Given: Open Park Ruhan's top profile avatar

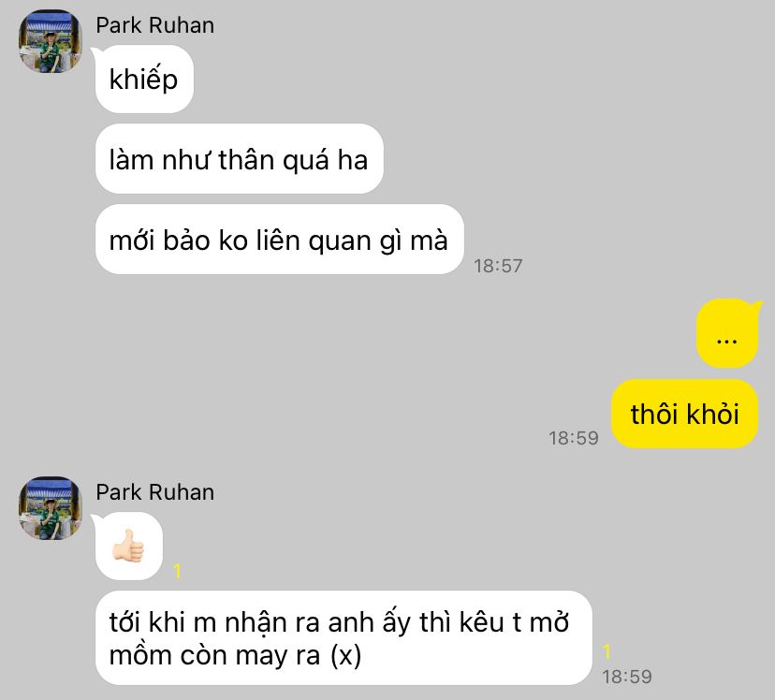Looking at the screenshot, I should (x=50, y=42).
